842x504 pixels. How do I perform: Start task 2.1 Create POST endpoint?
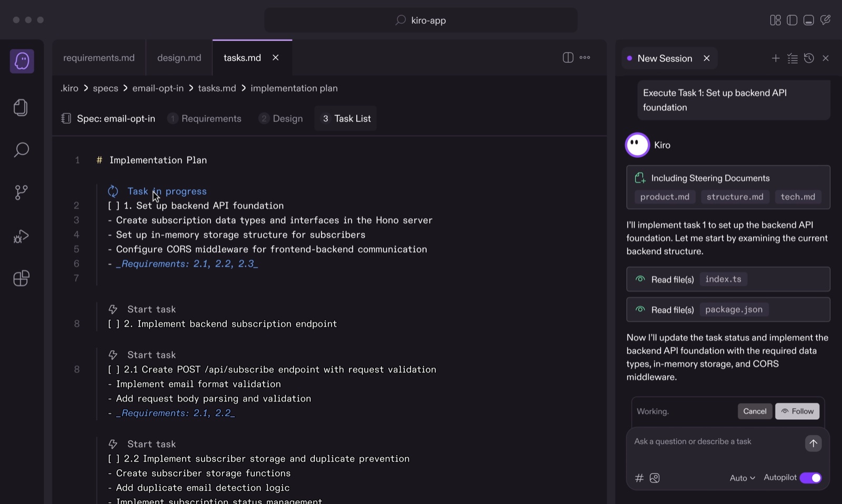[x=142, y=355]
